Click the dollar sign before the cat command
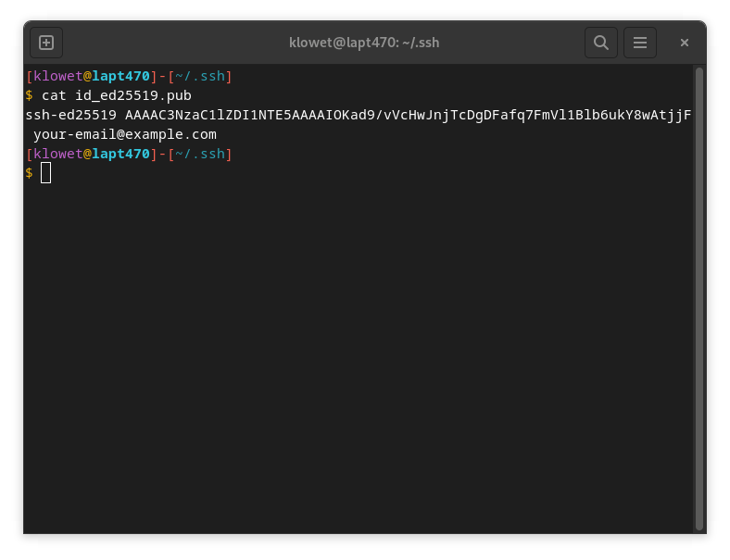Image resolution: width=730 pixels, height=560 pixels. [29, 95]
